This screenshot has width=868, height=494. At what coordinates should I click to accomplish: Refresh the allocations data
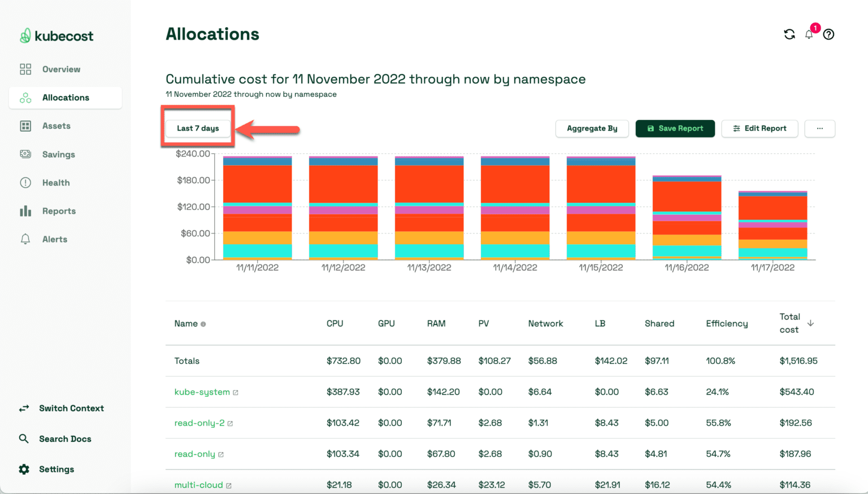pos(789,34)
